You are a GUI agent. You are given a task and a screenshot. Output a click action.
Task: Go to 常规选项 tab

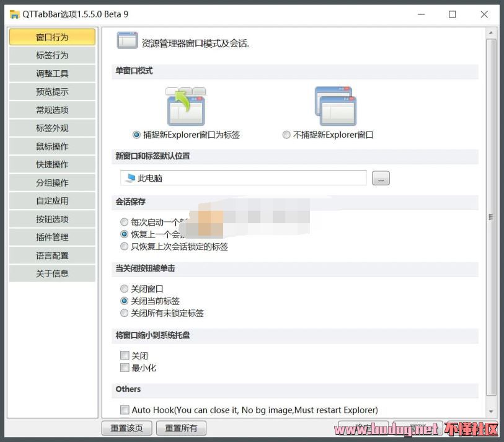click(x=52, y=110)
